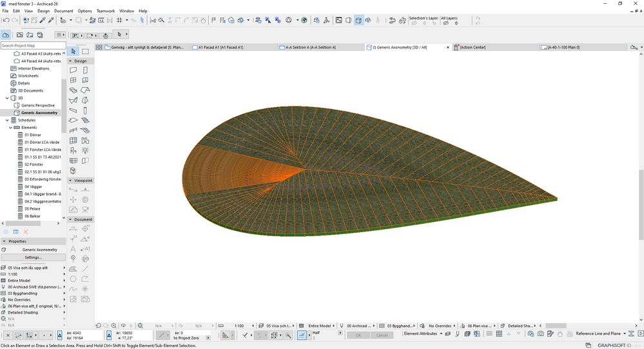Viewport: 644px width, 349px height.
Task: Open the Element Attributes button
Action: 421,334
